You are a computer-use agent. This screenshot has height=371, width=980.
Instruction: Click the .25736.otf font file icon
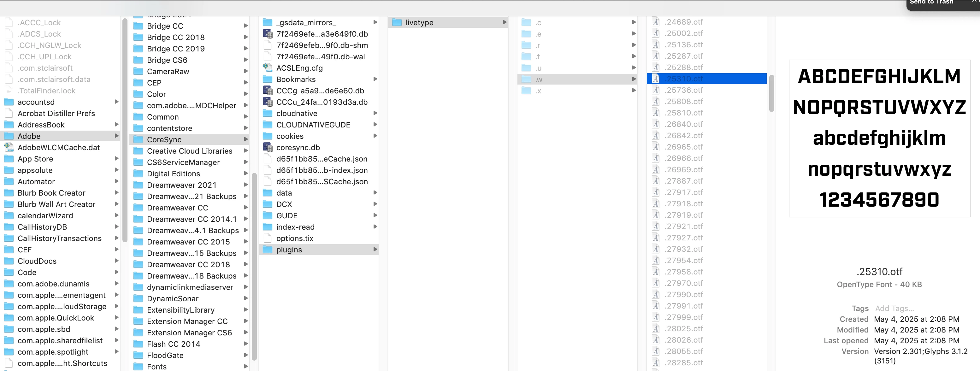(656, 90)
